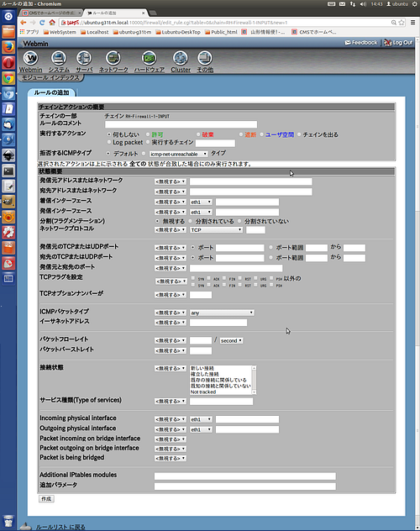Open アプリ apps bookmark shortcut

[x=29, y=32]
